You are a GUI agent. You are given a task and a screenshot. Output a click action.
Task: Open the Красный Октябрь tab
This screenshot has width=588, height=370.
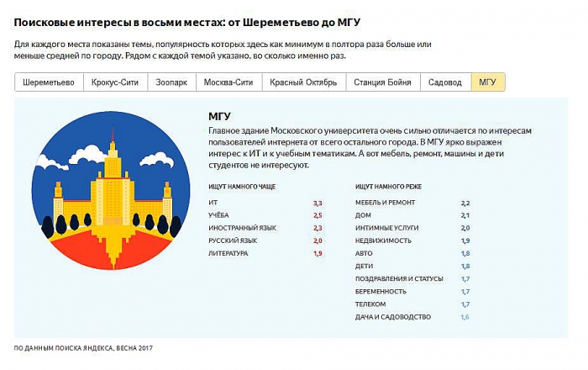pyautogui.click(x=303, y=82)
